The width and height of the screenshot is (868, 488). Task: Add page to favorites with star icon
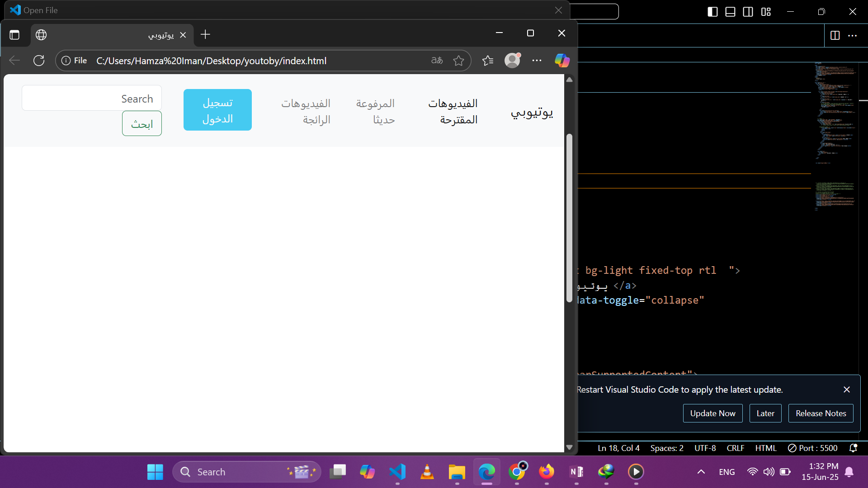458,61
